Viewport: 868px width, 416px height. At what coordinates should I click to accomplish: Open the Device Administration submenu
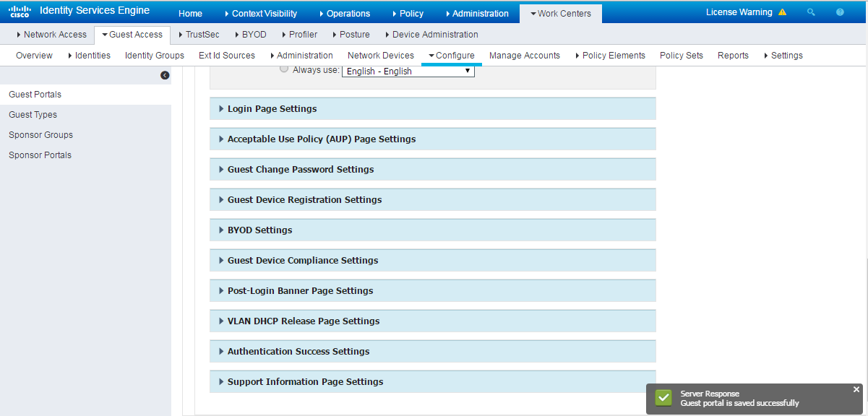[431, 35]
